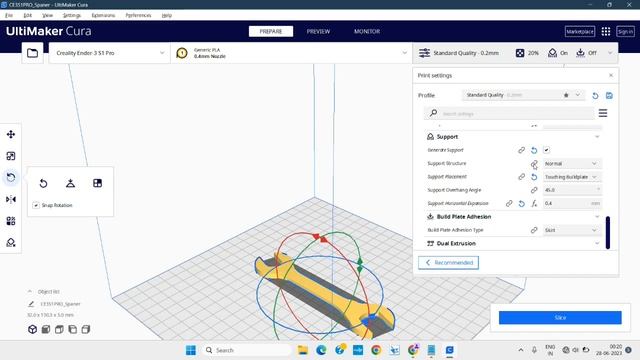The height and width of the screenshot is (360, 640).
Task: Open file using the folder icon
Action: click(32, 53)
